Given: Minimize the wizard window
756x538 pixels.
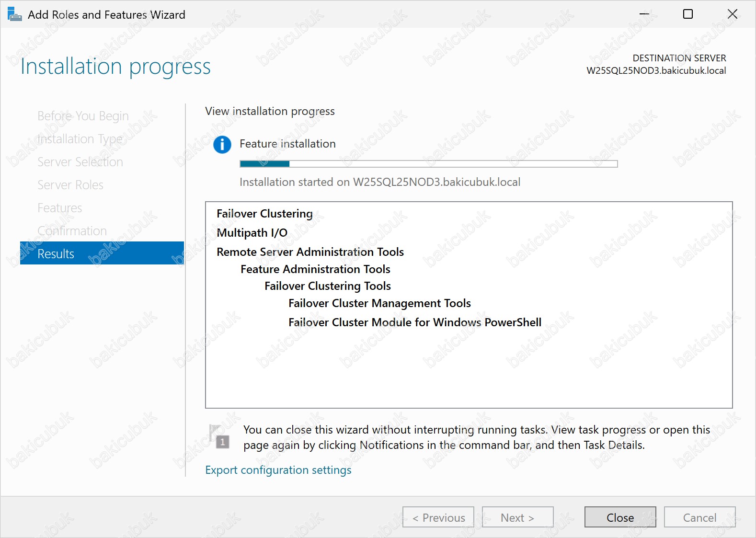Looking at the screenshot, I should click(644, 14).
